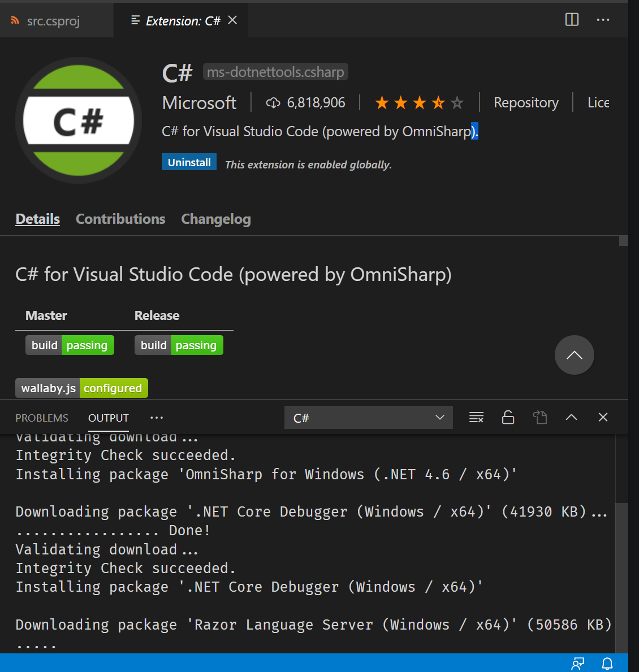Click the feedback icon in status bar
The image size is (639, 672).
coord(577,664)
